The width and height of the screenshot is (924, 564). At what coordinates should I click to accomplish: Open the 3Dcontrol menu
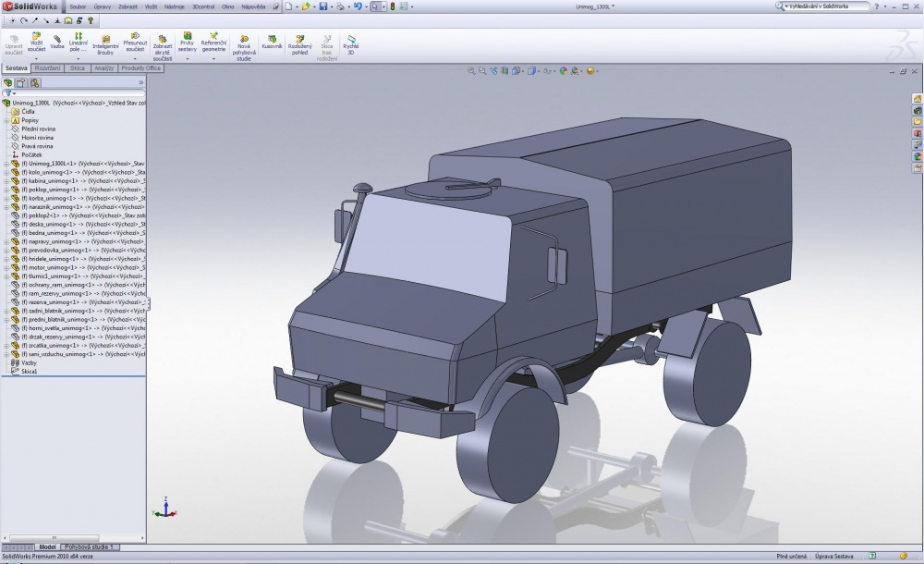coord(203,6)
